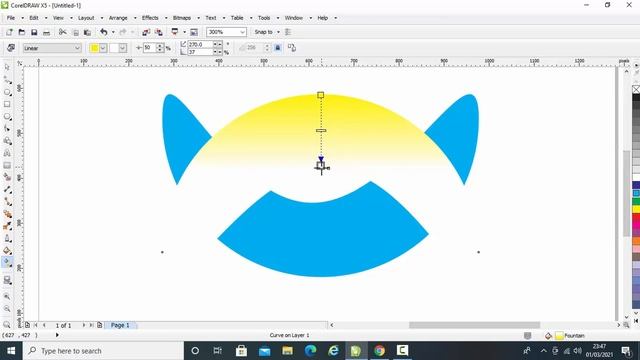
Task: Click the Copy fill properties icon
Action: pyautogui.click(x=292, y=48)
